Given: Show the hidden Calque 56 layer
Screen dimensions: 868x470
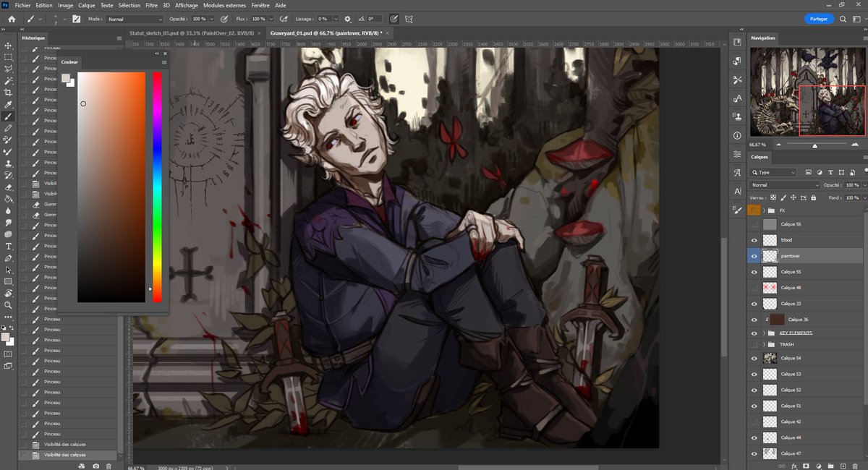Looking at the screenshot, I should [754, 224].
